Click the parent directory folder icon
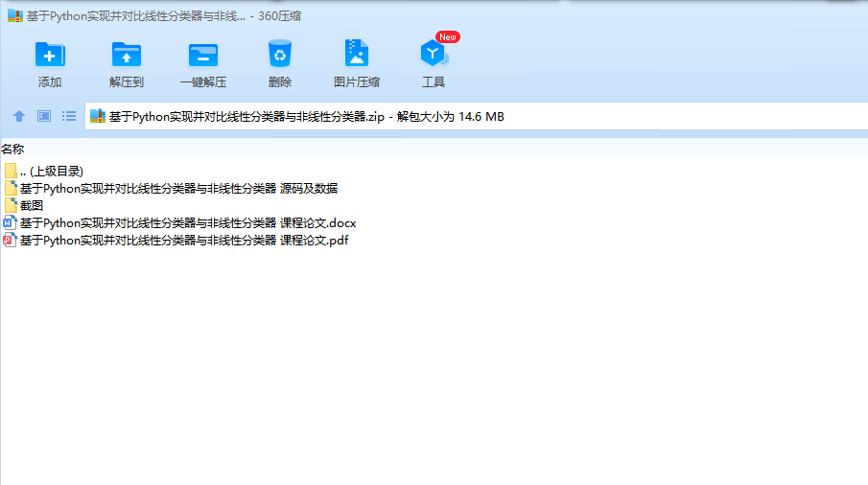This screenshot has width=868, height=485. click(x=11, y=172)
